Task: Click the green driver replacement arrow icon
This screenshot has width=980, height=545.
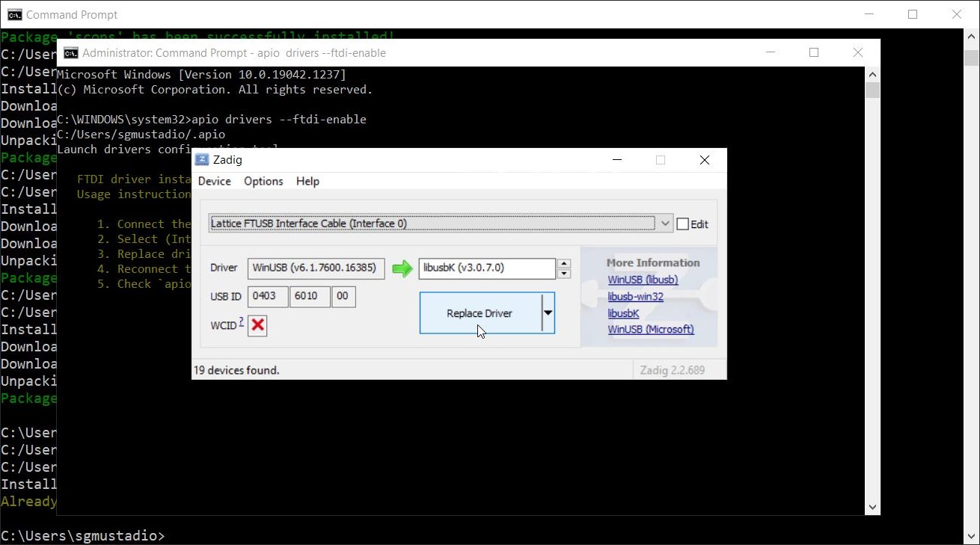Action: tap(402, 268)
